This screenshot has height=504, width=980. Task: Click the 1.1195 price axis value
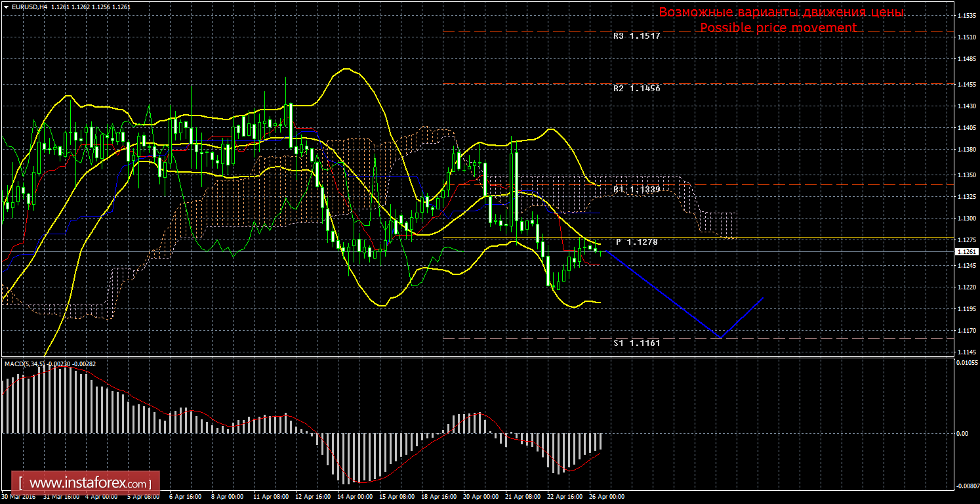(966, 308)
